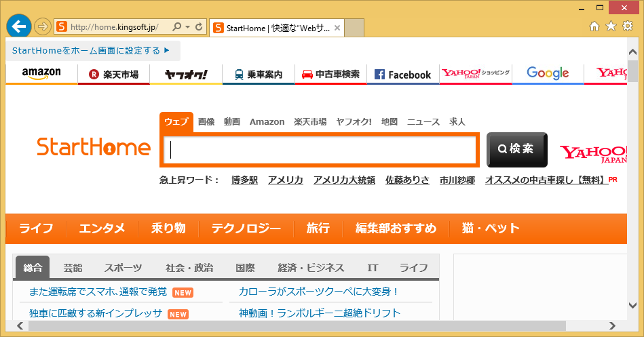Open the テクノロジー menu category
644x337 pixels.
[246, 229]
